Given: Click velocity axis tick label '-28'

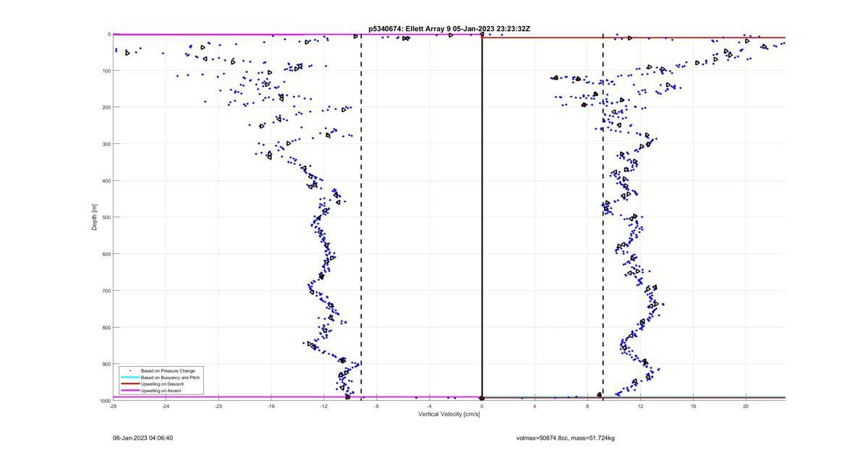Looking at the screenshot, I should (113, 406).
